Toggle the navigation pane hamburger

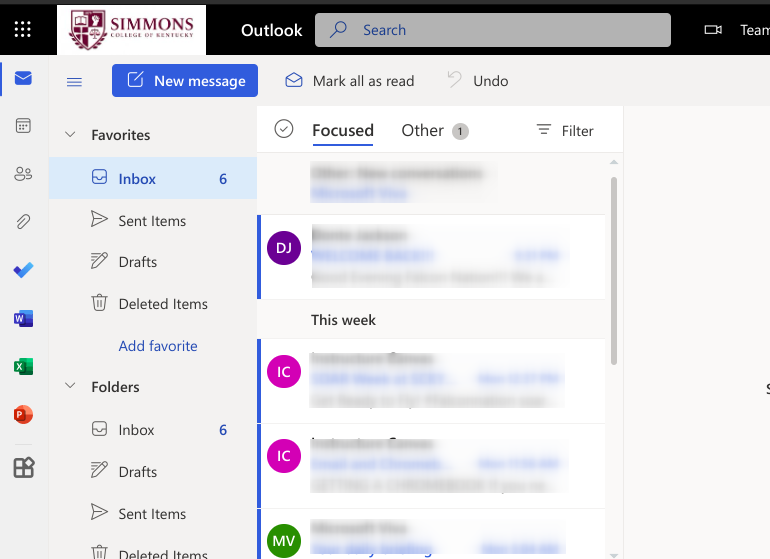pos(74,82)
